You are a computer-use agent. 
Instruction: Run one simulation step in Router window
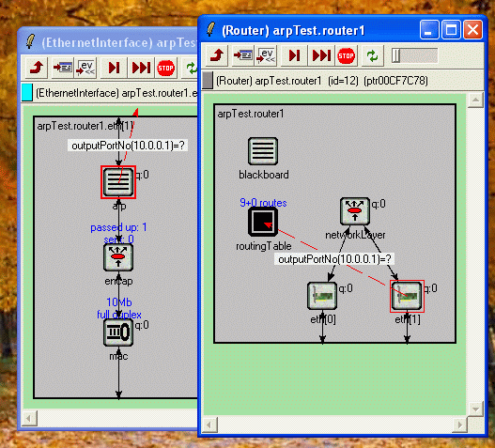click(294, 55)
